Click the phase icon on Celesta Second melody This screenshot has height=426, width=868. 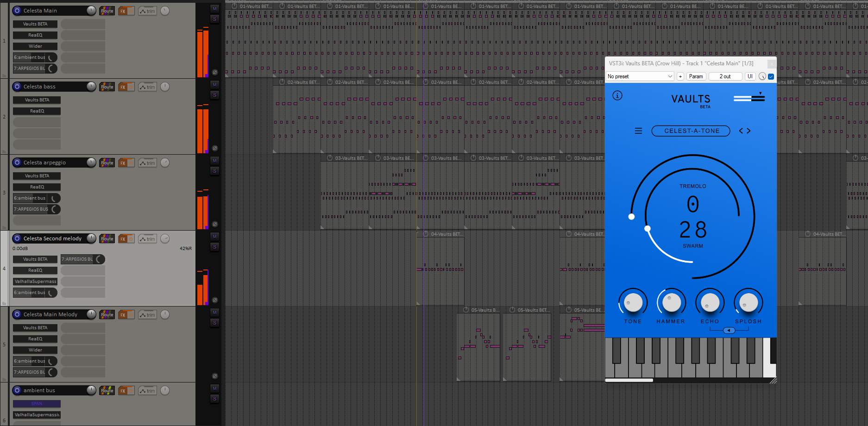coord(214,300)
